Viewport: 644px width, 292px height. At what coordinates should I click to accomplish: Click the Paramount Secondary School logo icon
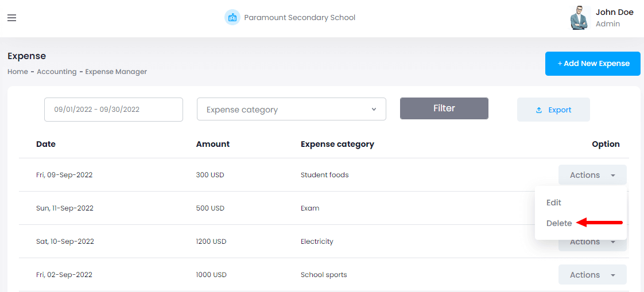232,17
